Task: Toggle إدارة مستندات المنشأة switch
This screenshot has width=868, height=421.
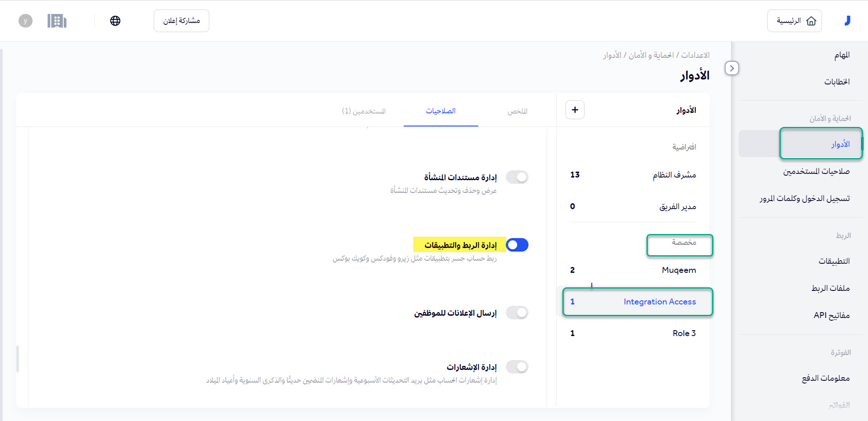Action: [x=517, y=177]
